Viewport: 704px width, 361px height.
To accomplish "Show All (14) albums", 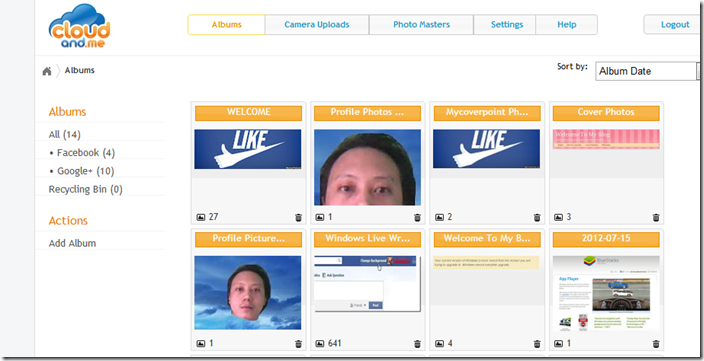I will click(65, 134).
